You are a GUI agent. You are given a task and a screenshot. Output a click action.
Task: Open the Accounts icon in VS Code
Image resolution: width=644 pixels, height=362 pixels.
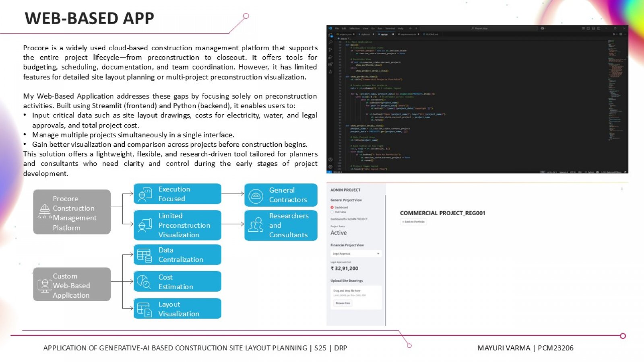coord(330,160)
